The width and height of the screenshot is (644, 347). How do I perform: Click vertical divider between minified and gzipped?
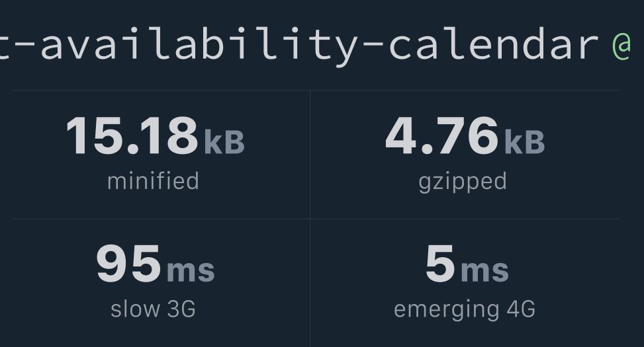point(310,155)
